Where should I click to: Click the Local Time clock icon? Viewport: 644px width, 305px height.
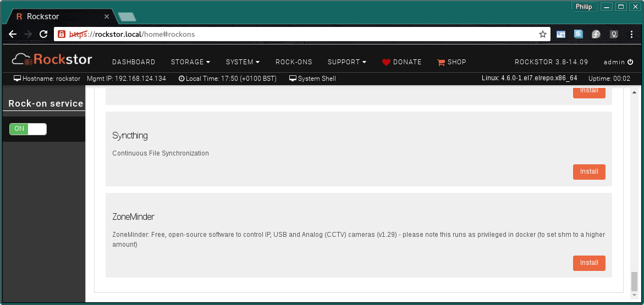(x=181, y=79)
